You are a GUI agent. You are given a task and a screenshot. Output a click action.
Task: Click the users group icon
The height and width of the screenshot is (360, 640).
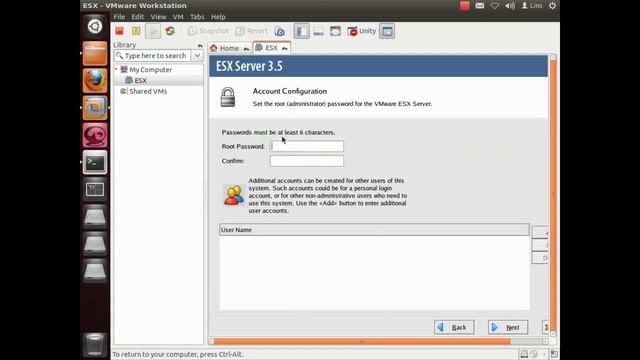click(x=233, y=195)
